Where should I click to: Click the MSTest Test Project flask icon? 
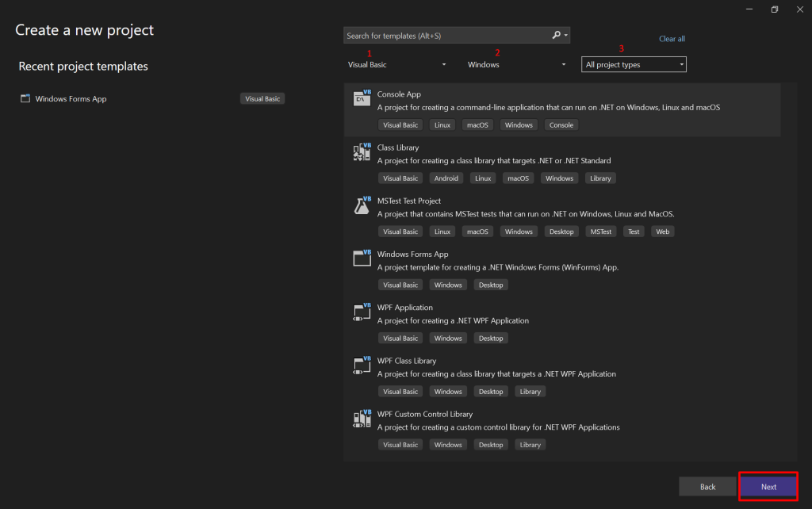click(362, 205)
